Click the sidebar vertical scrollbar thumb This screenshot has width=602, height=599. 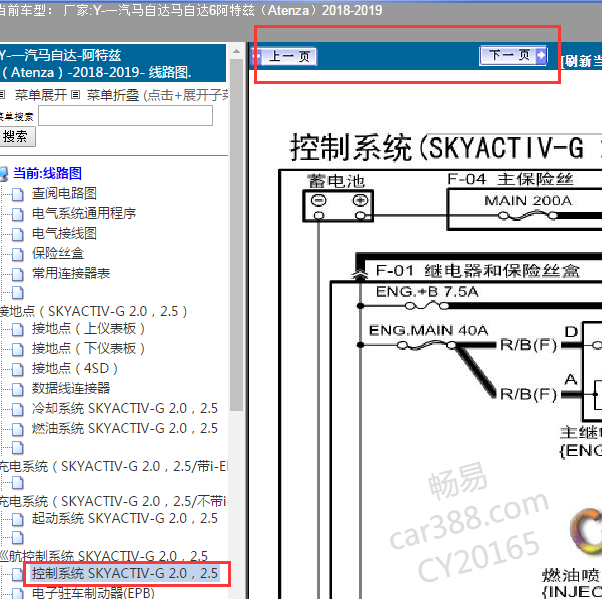click(x=236, y=234)
